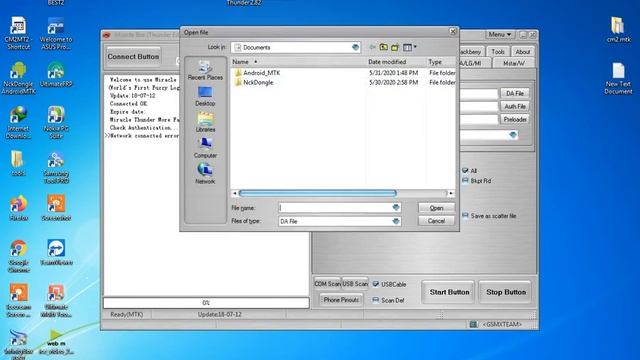The width and height of the screenshot is (640, 360).
Task: Click the Preloader button
Action: coord(515,120)
